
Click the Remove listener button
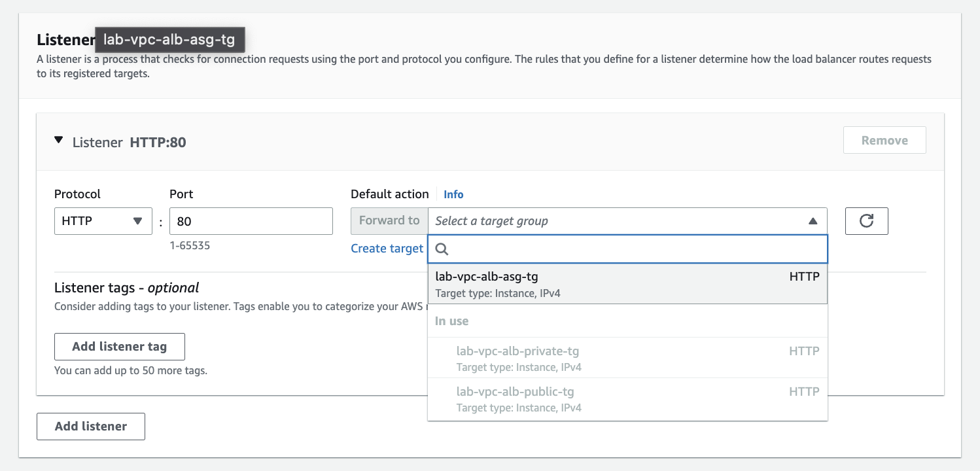[x=884, y=141]
